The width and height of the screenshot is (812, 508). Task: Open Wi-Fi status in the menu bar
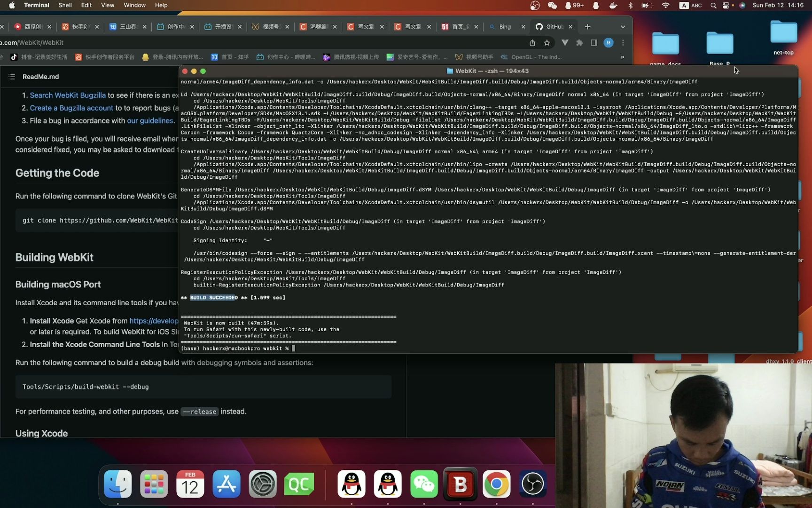(x=665, y=5)
